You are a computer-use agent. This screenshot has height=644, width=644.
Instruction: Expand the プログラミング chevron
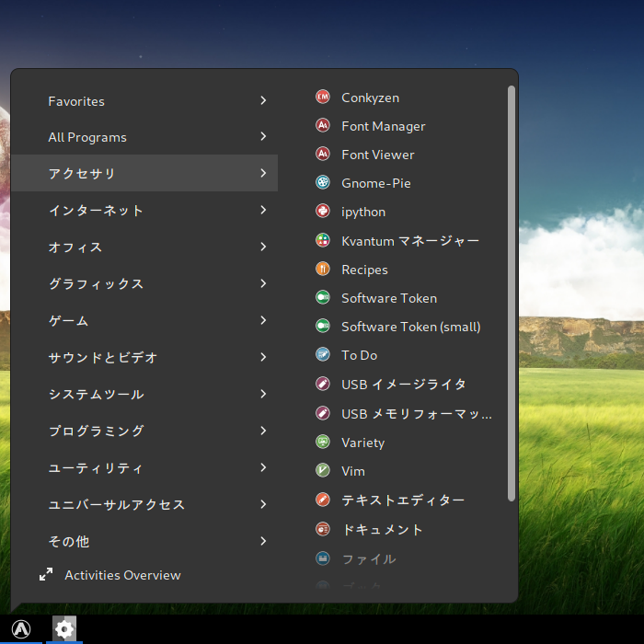(x=264, y=431)
